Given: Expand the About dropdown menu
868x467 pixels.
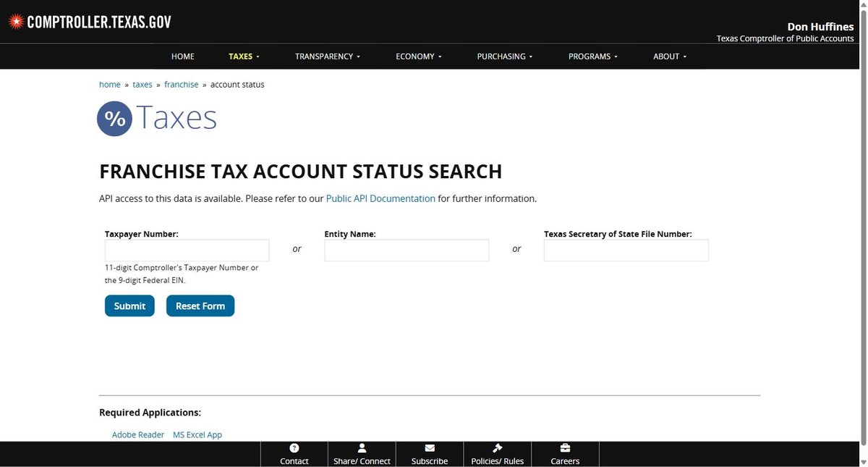Looking at the screenshot, I should click(x=670, y=56).
